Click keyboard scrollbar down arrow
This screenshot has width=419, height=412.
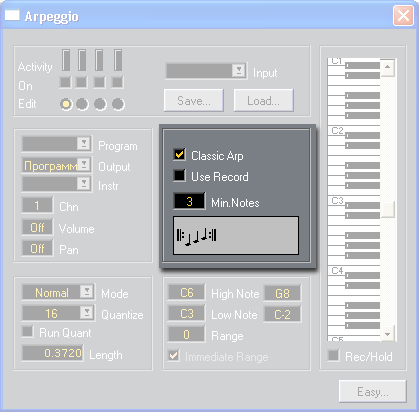tap(388, 334)
